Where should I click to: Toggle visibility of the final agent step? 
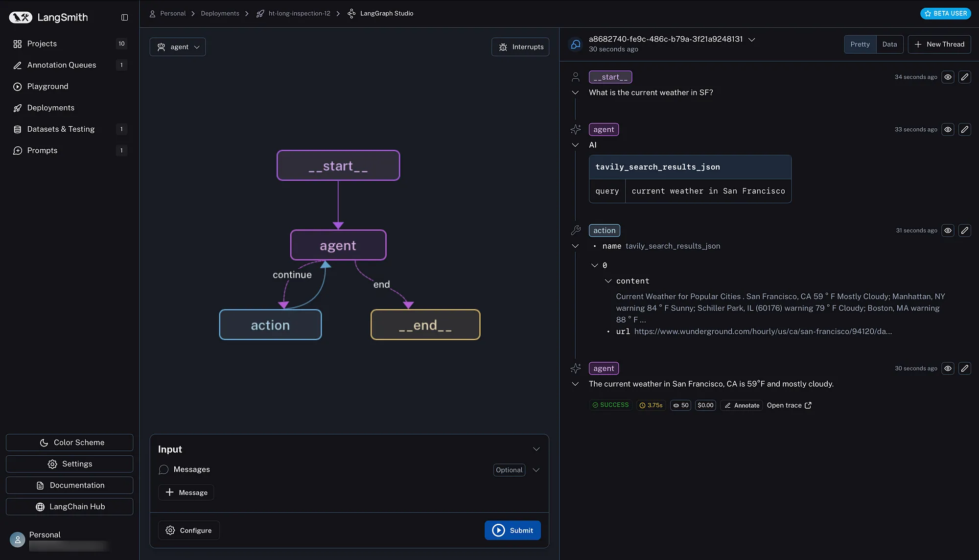[948, 368]
